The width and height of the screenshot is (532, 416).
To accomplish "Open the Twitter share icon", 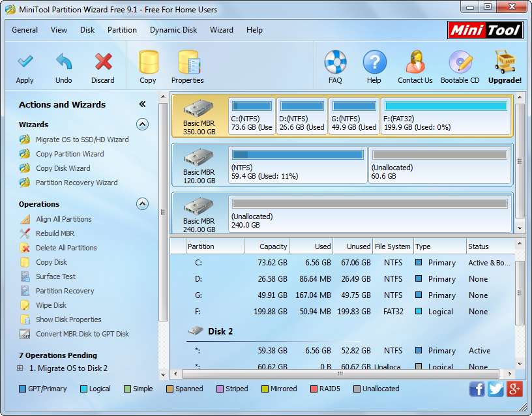I will (x=495, y=389).
